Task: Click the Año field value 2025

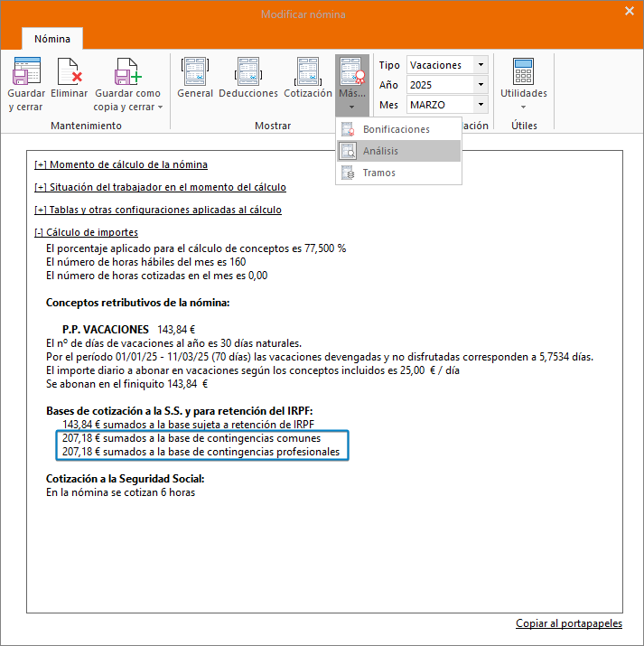Action: click(x=439, y=85)
